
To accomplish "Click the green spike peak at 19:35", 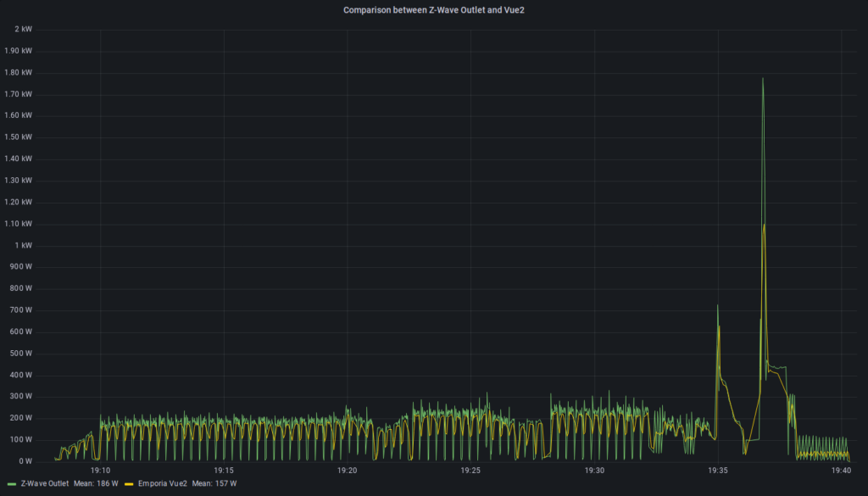I will [x=717, y=305].
